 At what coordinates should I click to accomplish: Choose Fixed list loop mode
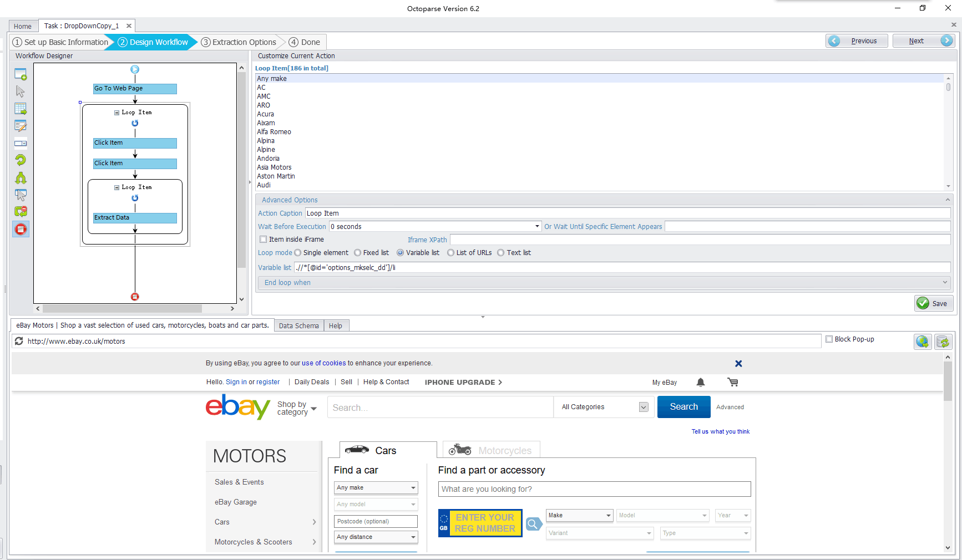click(358, 253)
